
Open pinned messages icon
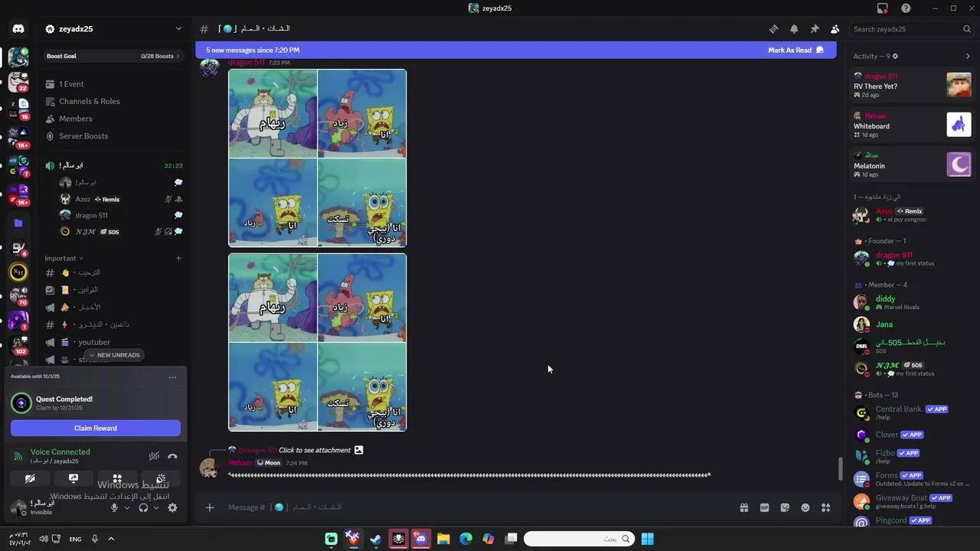(x=815, y=29)
